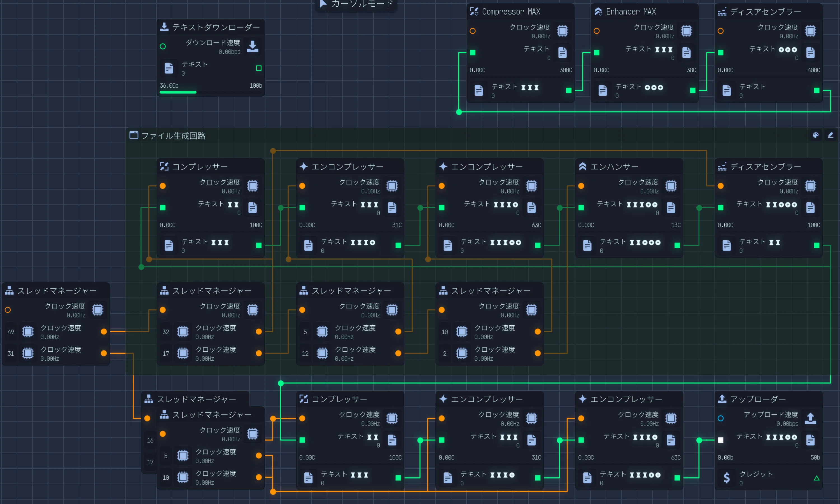Click the color palette icon of ファイル生成回路 group
Image resolution: width=840 pixels, height=504 pixels.
816,135
